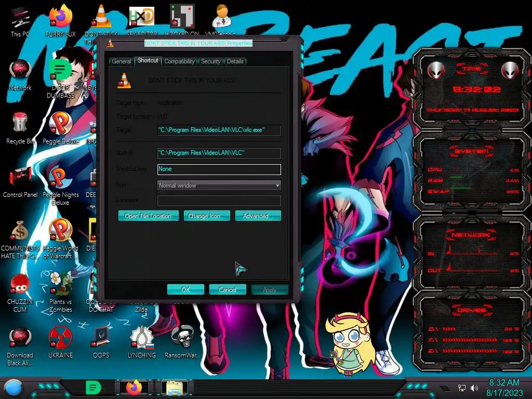Click the volume speaker tray icon
Screen dimensions: 532x399
coord(474,388)
